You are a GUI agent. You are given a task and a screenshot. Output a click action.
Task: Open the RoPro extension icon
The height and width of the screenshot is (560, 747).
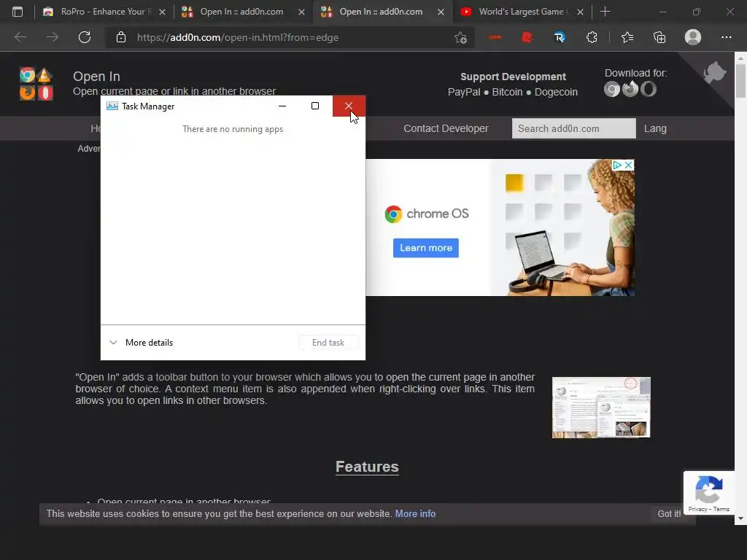[560, 37]
